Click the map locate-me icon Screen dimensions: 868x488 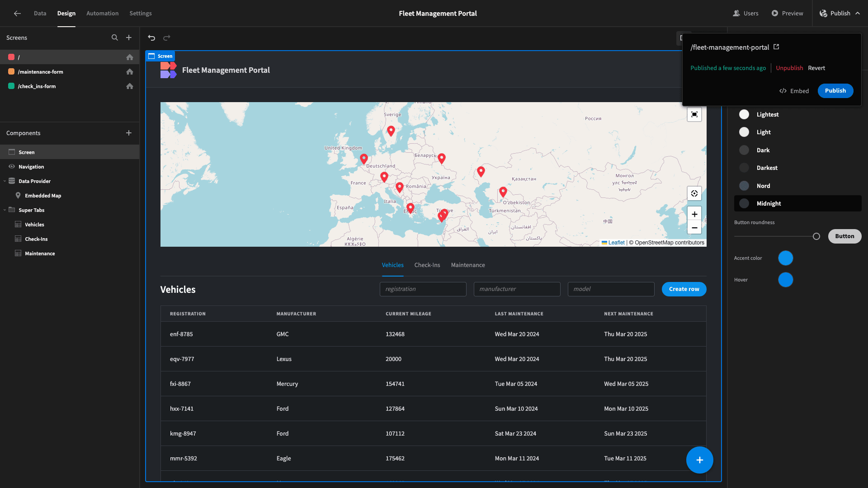click(x=694, y=193)
